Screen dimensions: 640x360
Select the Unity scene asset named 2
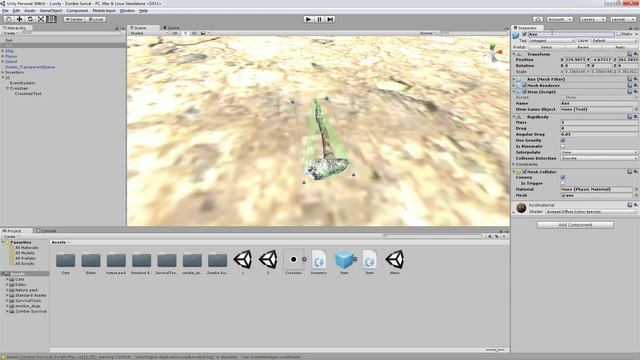tap(268, 262)
